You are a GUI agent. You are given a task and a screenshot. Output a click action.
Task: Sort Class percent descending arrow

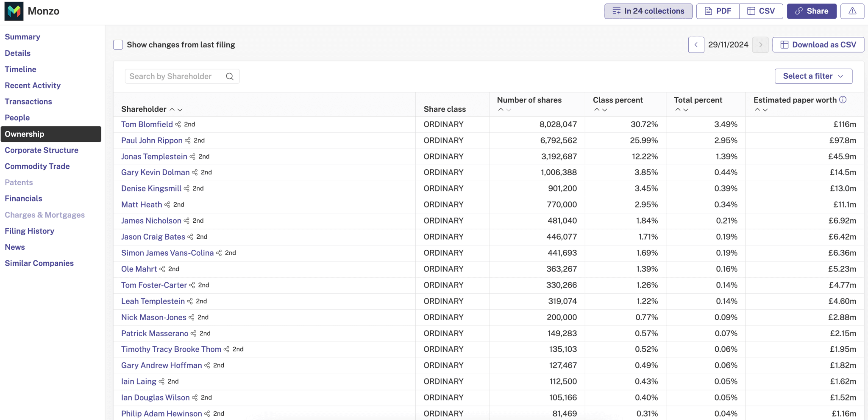pos(605,110)
